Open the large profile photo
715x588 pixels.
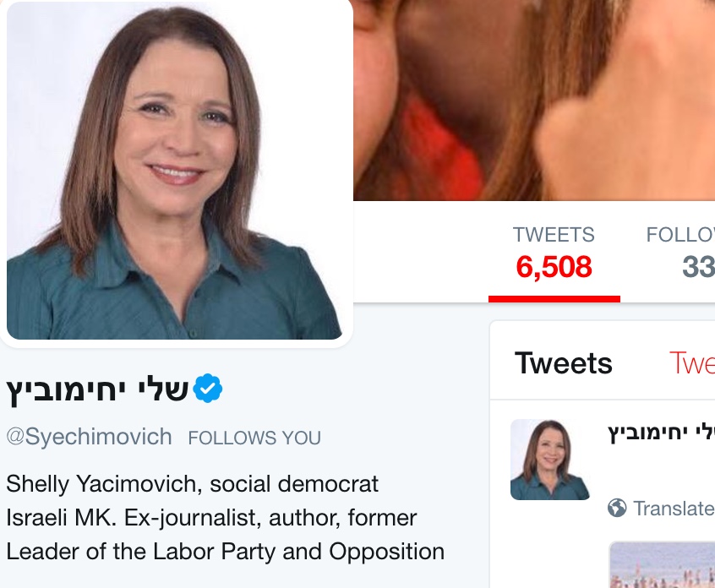175,170
